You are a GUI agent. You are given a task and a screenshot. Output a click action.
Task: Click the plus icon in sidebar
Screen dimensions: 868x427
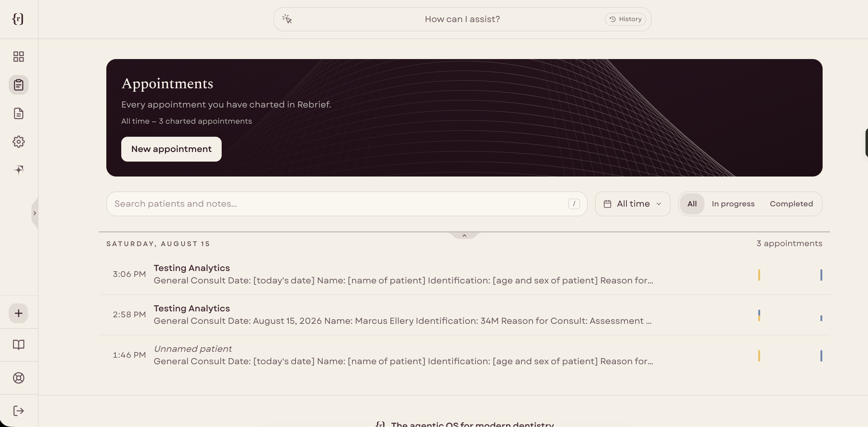tap(19, 313)
